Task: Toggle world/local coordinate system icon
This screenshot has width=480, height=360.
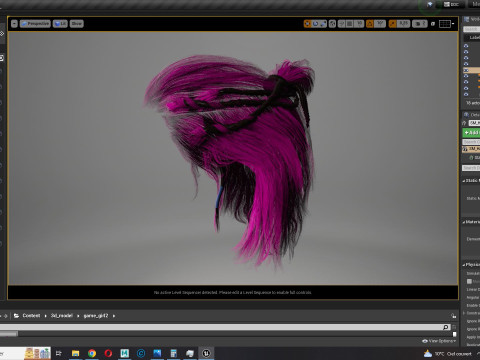Action: 332,24
